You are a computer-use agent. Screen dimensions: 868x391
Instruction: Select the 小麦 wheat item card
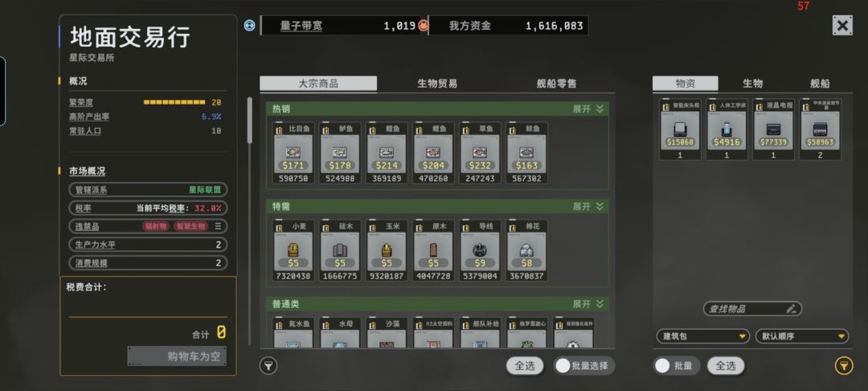click(x=293, y=250)
